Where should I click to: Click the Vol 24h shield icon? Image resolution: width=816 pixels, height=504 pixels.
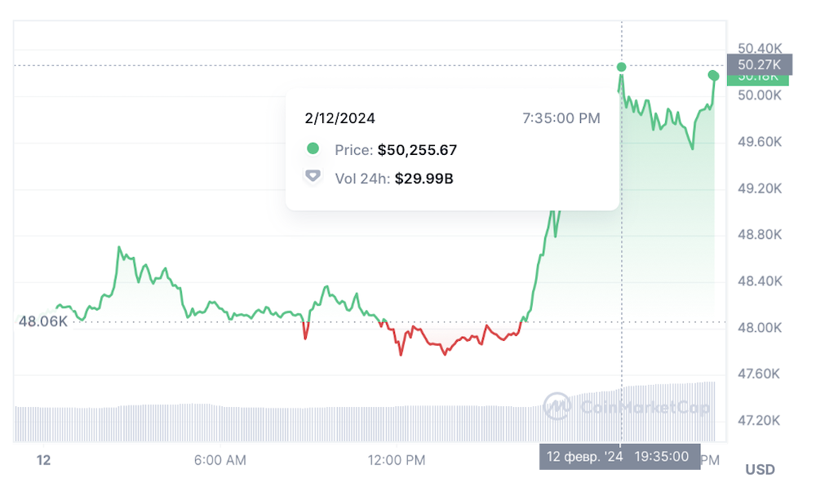point(313,176)
